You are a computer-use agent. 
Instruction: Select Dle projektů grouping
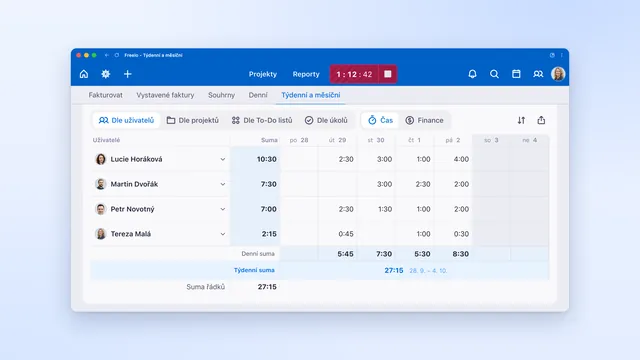coord(193,120)
